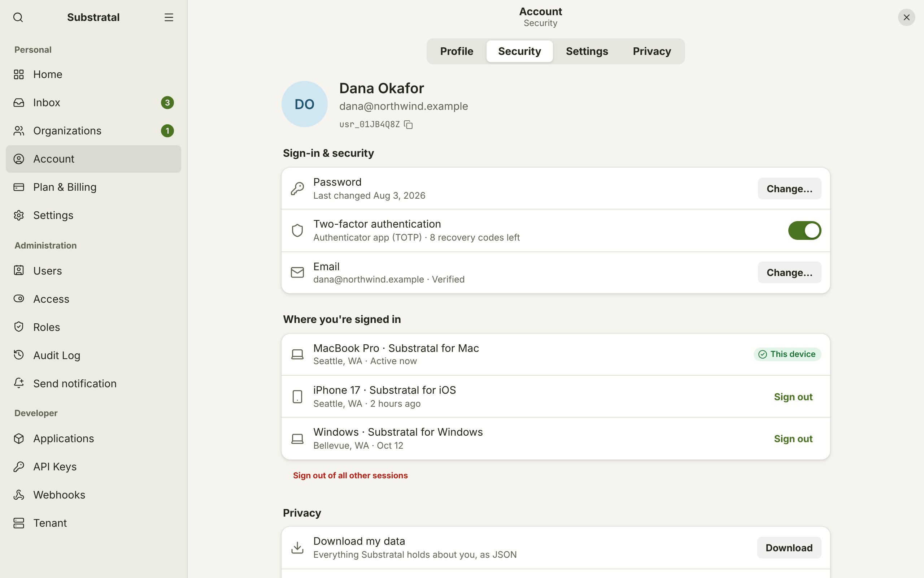Image resolution: width=924 pixels, height=578 pixels.
Task: Open Send notification page
Action: pos(93,383)
